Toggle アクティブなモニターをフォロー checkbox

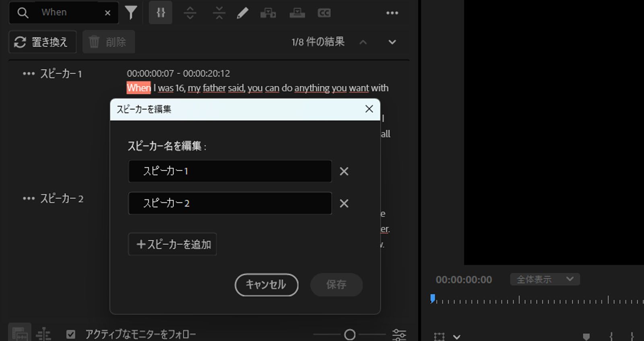point(71,334)
